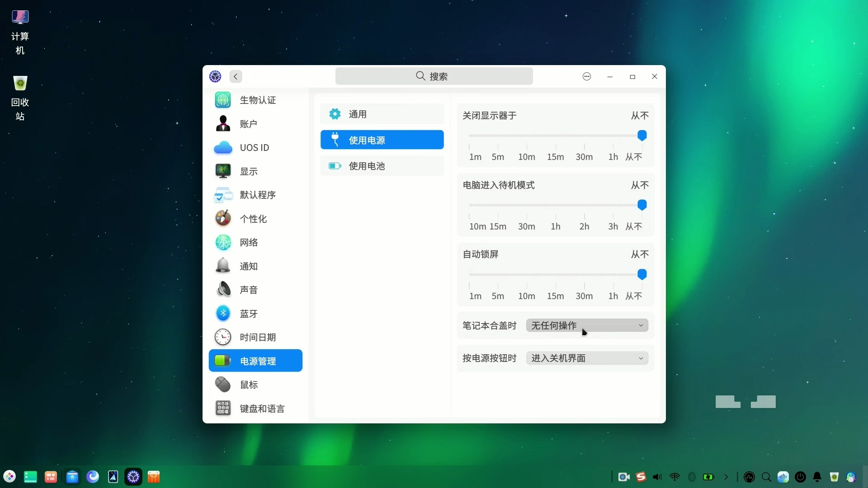
Task: Click the Control Center logo icon
Action: click(215, 76)
